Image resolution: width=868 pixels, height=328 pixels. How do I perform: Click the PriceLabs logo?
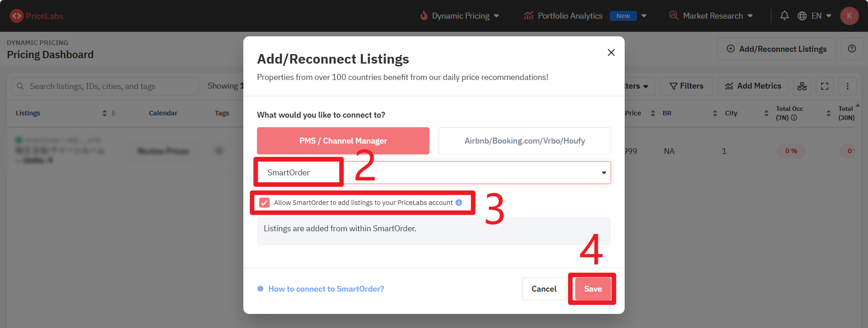(36, 16)
